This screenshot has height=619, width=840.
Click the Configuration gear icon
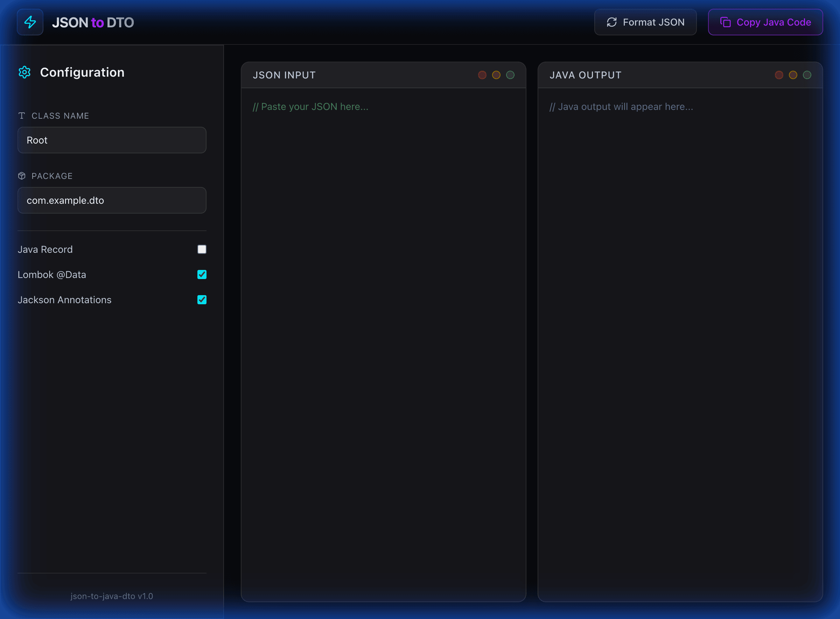tap(24, 72)
